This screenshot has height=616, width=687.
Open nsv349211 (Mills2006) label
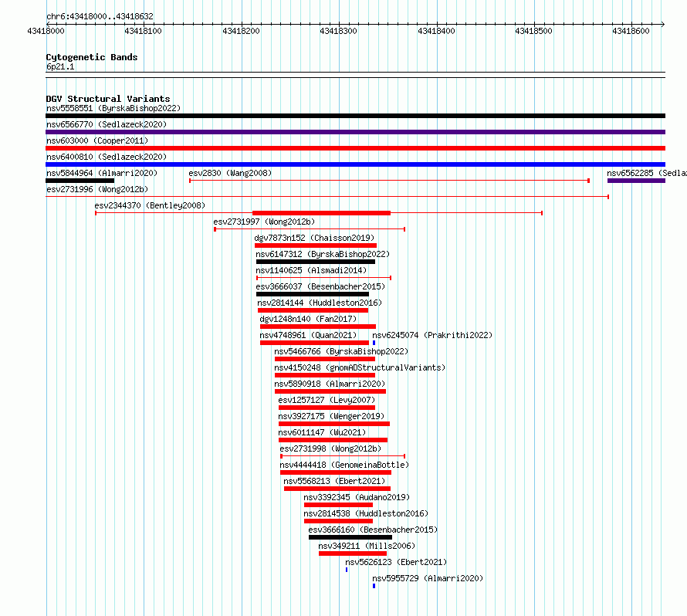point(367,546)
